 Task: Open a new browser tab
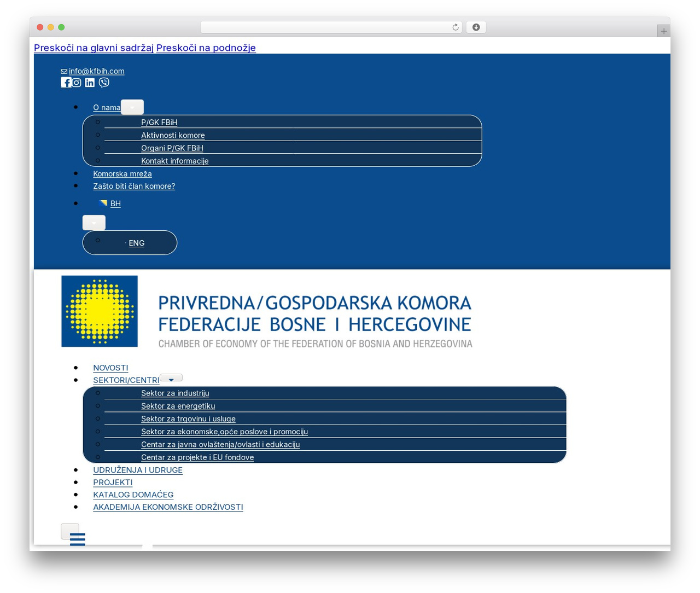664,31
